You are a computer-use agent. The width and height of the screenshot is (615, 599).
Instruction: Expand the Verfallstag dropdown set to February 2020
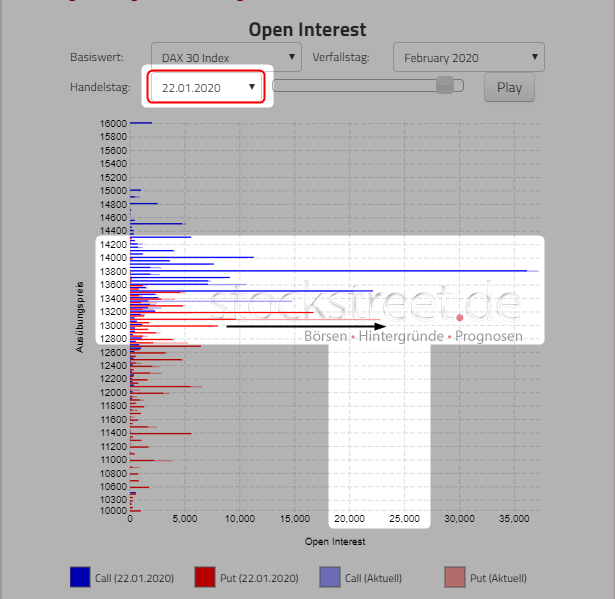[x=468, y=58]
